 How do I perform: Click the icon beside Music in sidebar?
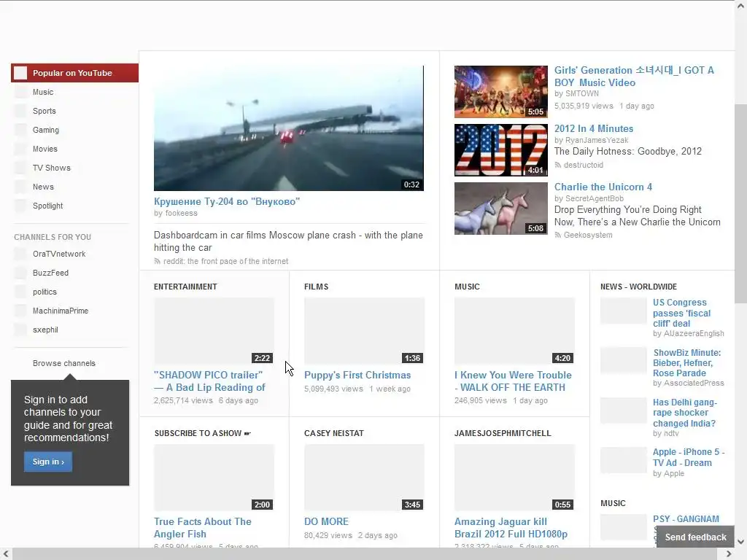(20, 92)
